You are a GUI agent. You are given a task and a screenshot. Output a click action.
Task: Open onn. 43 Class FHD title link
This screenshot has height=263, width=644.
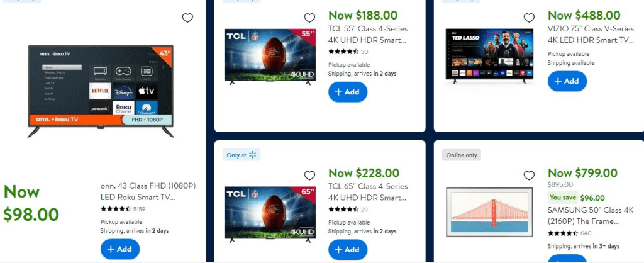148,191
